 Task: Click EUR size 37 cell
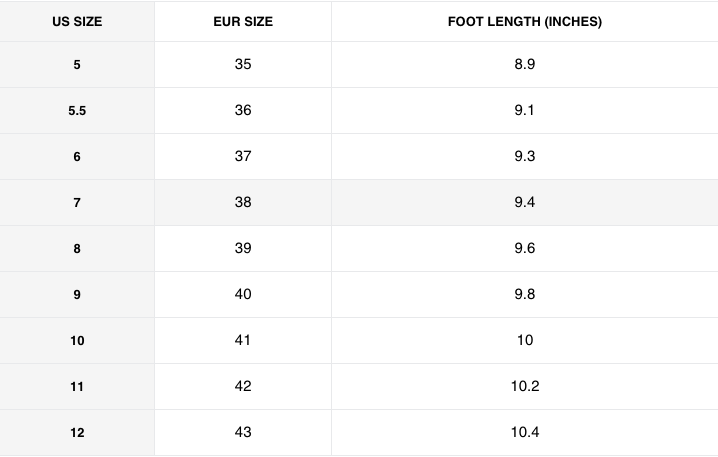click(243, 156)
